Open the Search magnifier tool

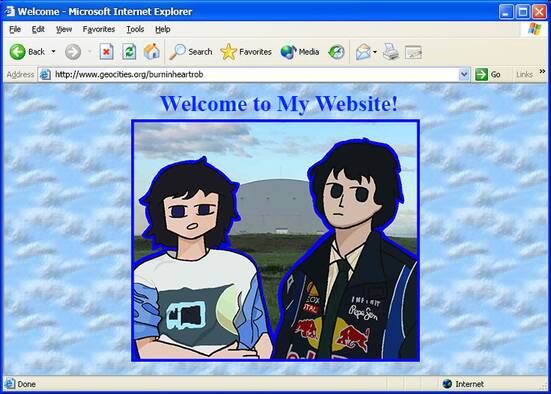[191, 52]
